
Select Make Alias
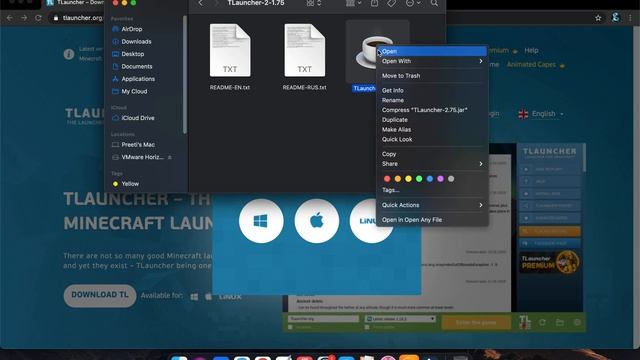pyautogui.click(x=432, y=130)
